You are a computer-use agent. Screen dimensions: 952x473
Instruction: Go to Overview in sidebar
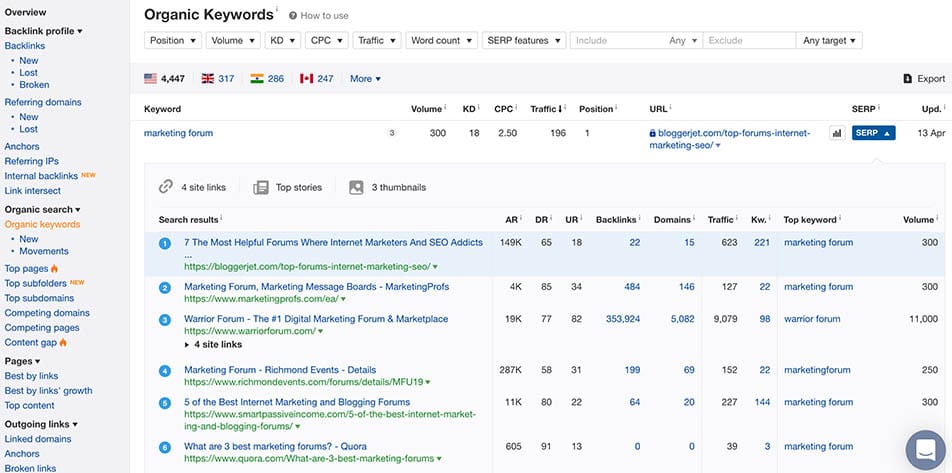click(25, 12)
